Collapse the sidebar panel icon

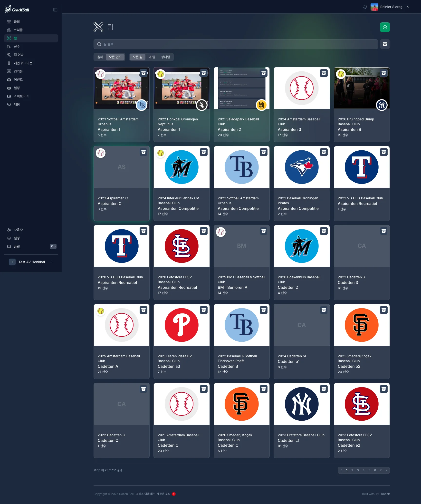point(55,10)
